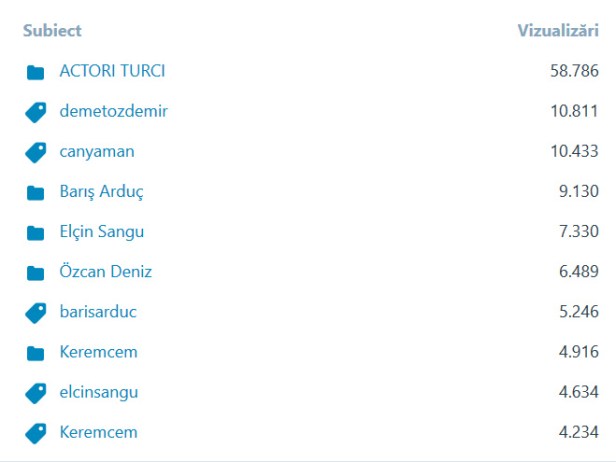
Task: Click the folder icon beside Özcan Deniz
Action: tap(36, 272)
